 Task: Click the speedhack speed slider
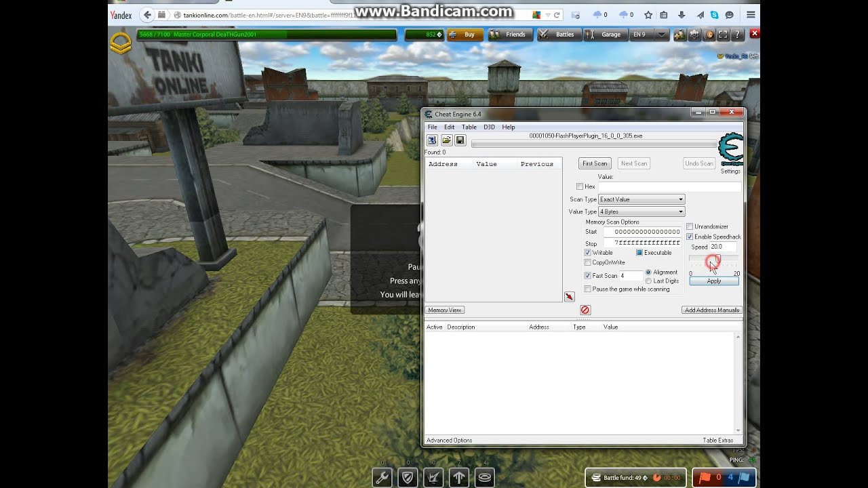[x=714, y=260]
